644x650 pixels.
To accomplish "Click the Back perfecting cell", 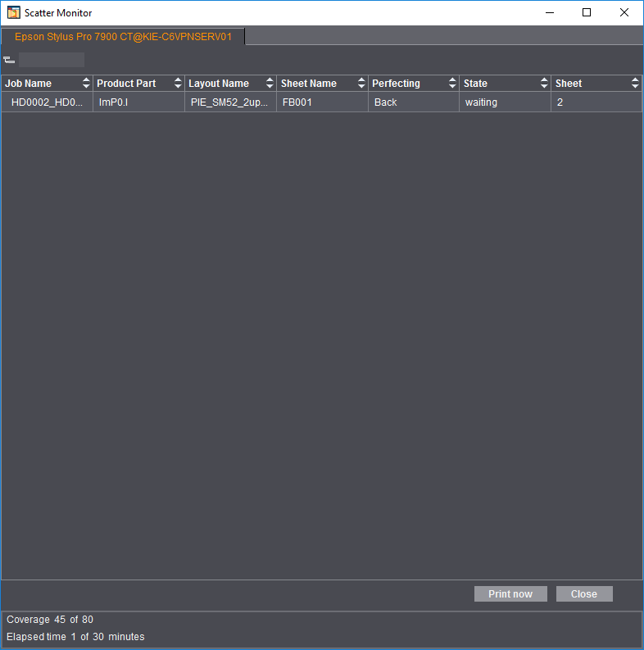I will pyautogui.click(x=414, y=102).
